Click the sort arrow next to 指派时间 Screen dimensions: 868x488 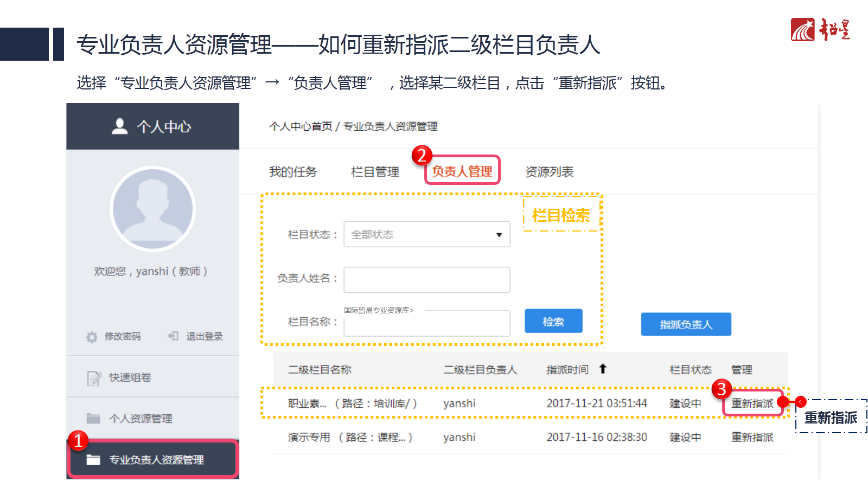[x=603, y=369]
